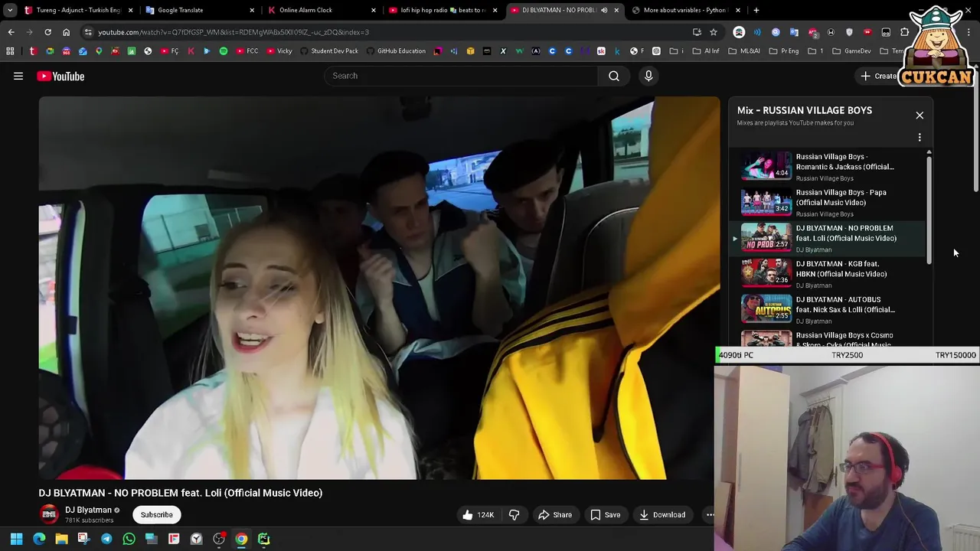This screenshot has width=980, height=551.
Task: Open the Vicky bookmark
Action: [279, 51]
